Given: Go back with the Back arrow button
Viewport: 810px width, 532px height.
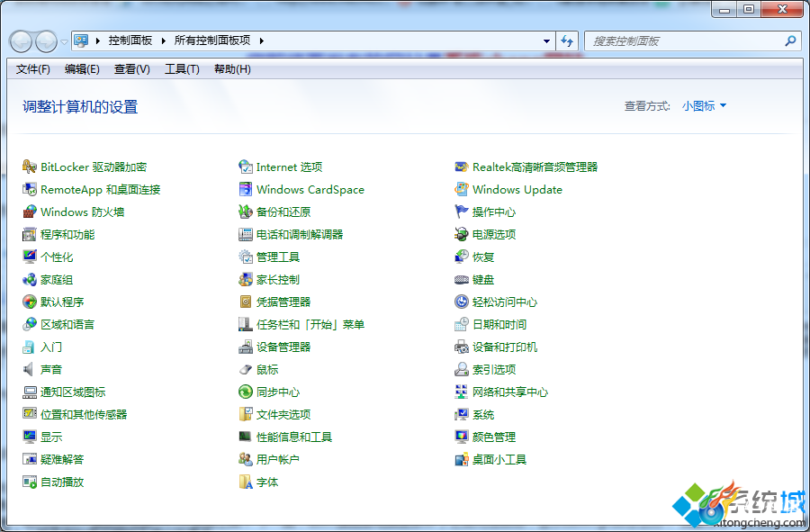Looking at the screenshot, I should pos(22,41).
